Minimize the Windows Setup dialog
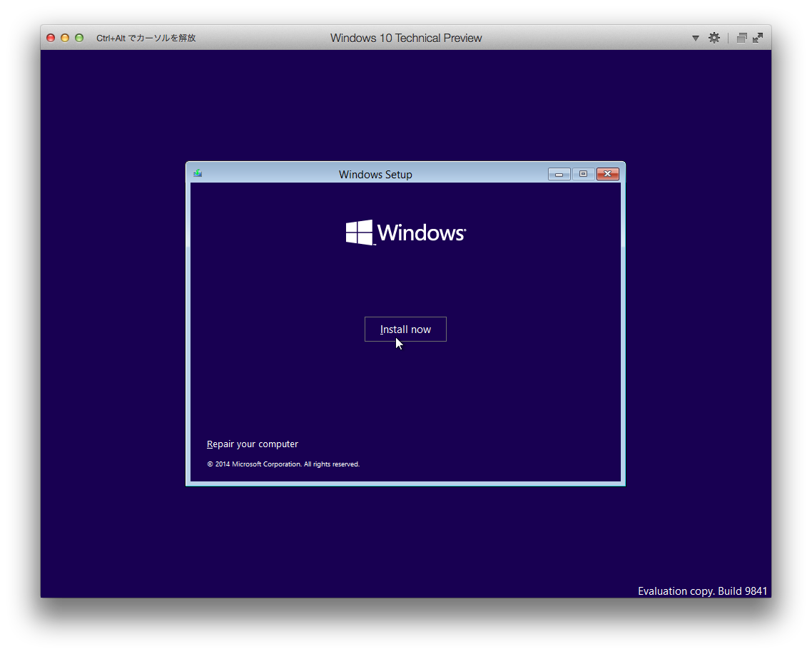Image resolution: width=812 pixels, height=654 pixels. tap(559, 174)
